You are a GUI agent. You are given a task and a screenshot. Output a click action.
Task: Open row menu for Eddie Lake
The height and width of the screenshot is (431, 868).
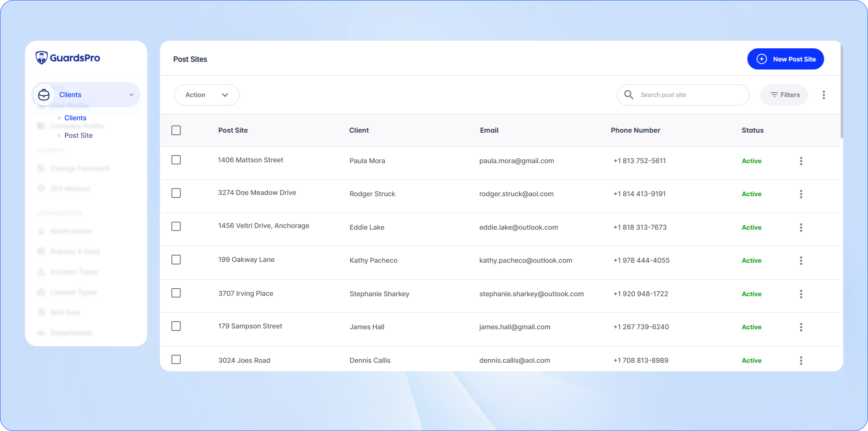(801, 228)
